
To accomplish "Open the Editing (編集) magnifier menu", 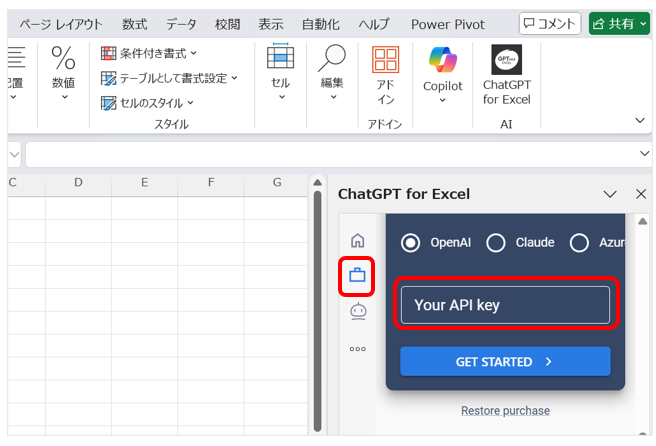I will click(332, 72).
